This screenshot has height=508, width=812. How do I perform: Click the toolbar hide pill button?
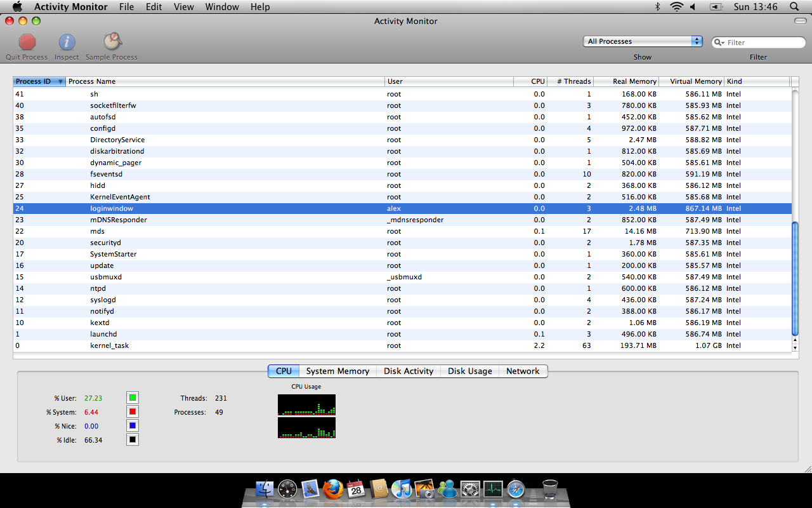(x=800, y=21)
